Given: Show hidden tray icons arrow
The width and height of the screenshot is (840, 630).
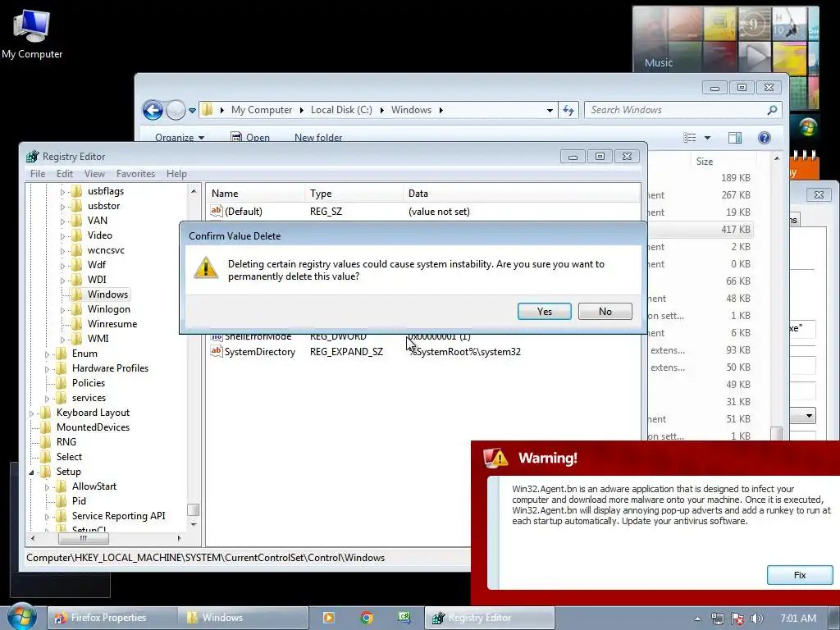Looking at the screenshot, I should click(x=697, y=619).
